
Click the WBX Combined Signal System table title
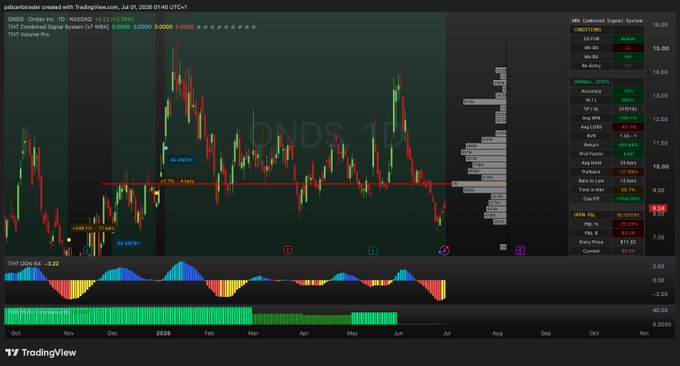607,20
